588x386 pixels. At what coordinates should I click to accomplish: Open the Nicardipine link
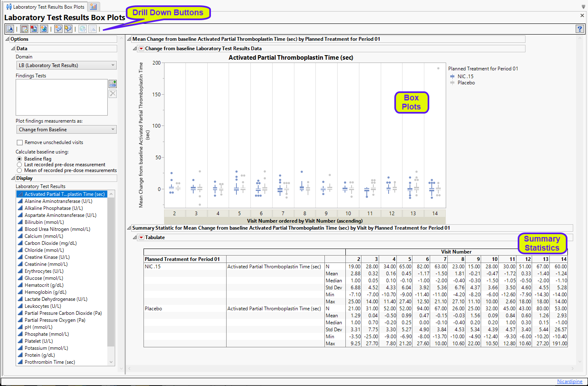(x=569, y=381)
